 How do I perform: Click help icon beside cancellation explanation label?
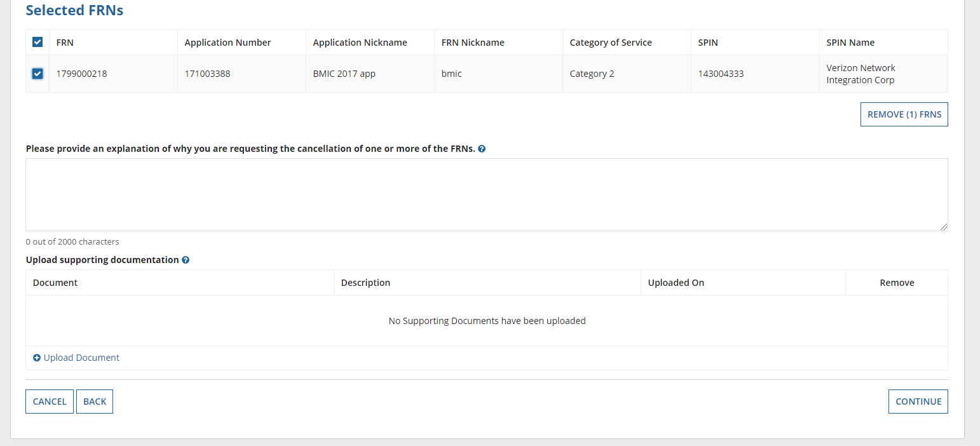(482, 149)
